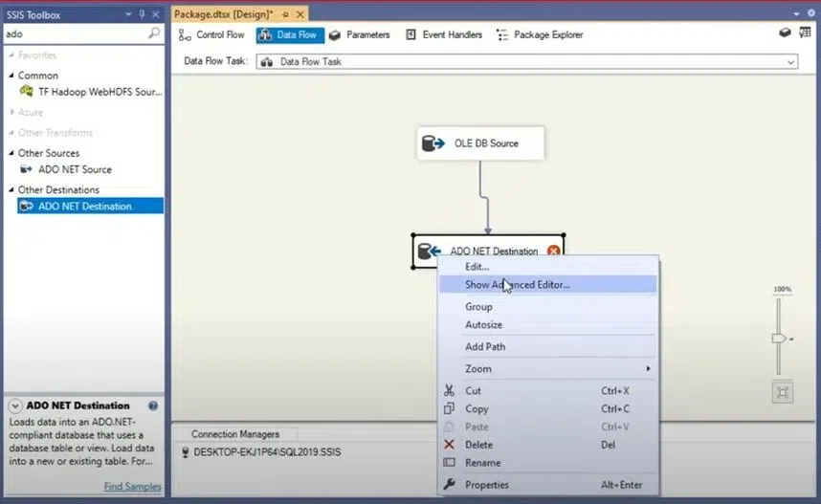Open the SSIS Toolbox window options arrow
This screenshot has height=504, width=821.
[128, 14]
